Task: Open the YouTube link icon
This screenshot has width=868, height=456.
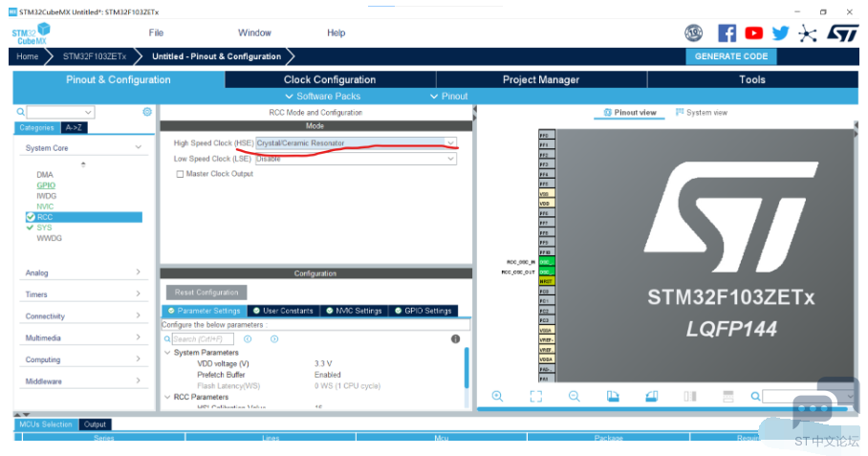Action: pos(753,33)
